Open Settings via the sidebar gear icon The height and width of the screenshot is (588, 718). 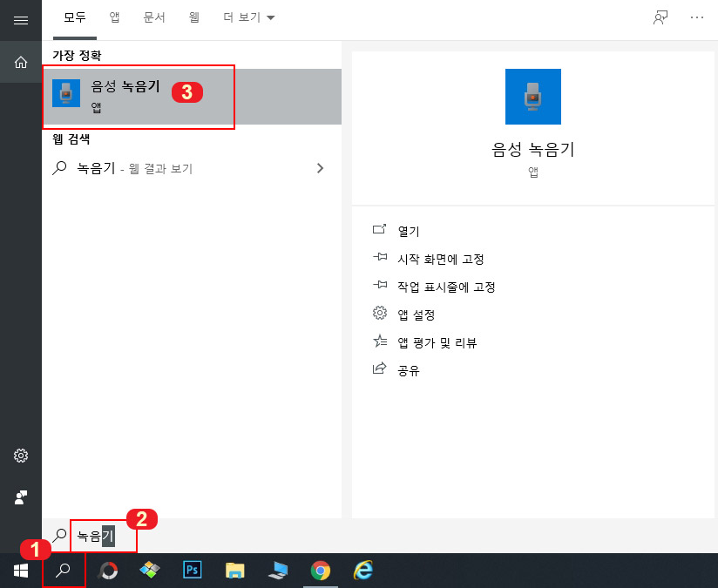[x=20, y=455]
